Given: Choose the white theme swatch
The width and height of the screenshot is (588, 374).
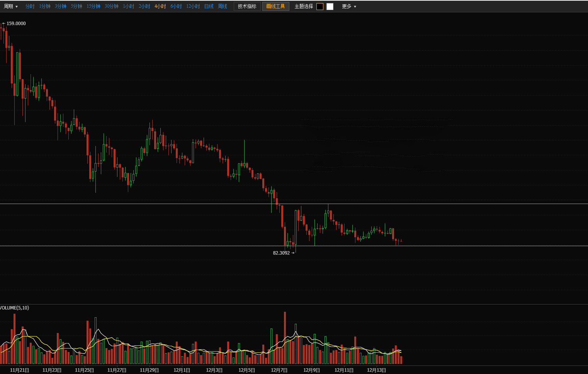Looking at the screenshot, I should [x=330, y=7].
